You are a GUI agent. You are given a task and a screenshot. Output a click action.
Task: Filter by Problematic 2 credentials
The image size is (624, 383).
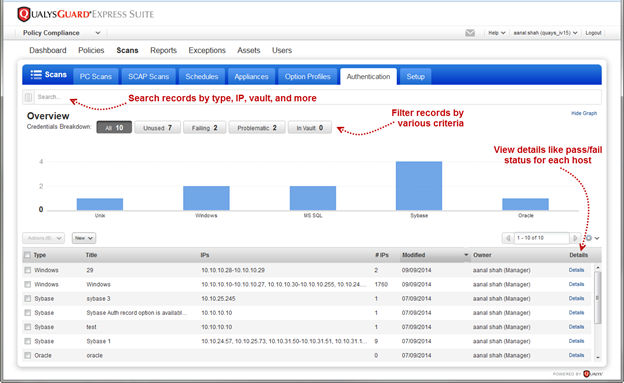tap(257, 128)
